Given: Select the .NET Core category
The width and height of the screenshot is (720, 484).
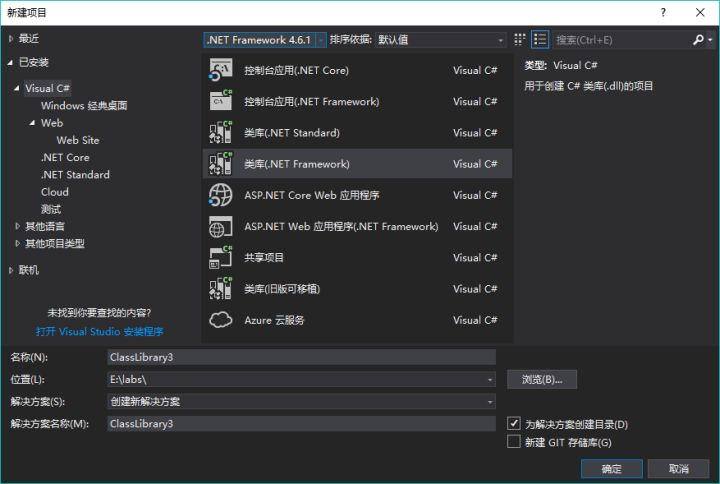Looking at the screenshot, I should tap(65, 158).
